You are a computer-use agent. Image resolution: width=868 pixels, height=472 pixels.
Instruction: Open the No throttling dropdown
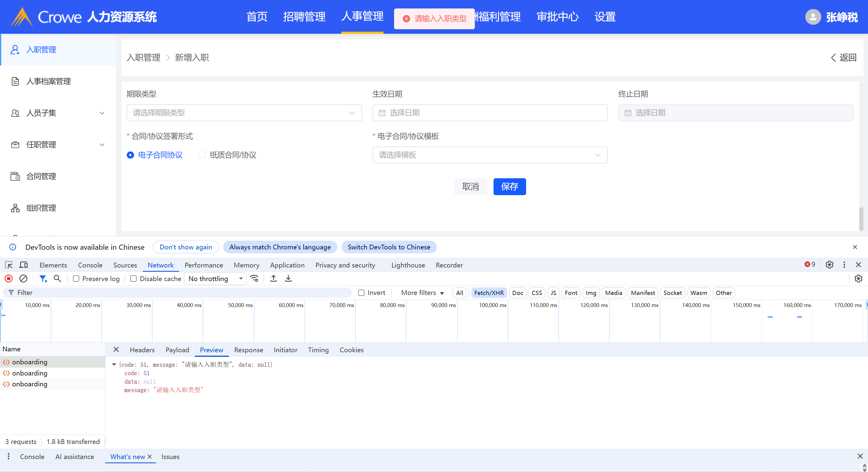pos(215,278)
